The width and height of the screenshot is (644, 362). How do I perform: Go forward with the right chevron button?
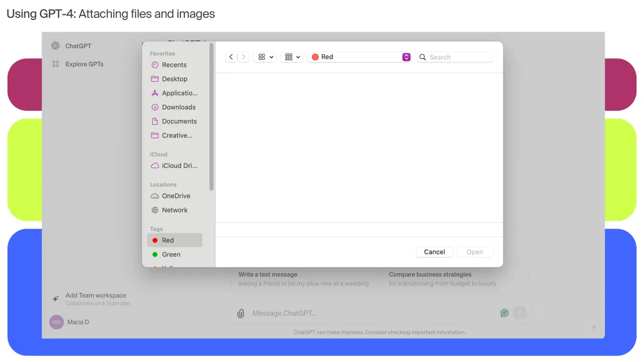(244, 57)
